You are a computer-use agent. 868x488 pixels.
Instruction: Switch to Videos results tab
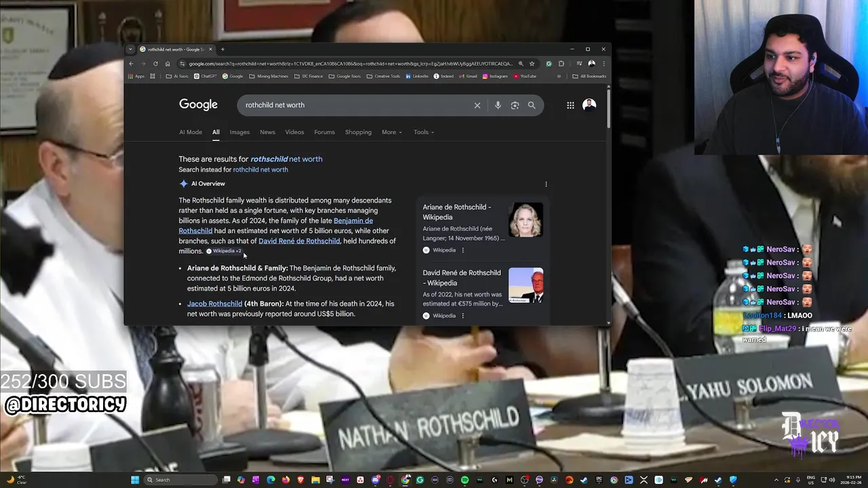[x=294, y=132]
